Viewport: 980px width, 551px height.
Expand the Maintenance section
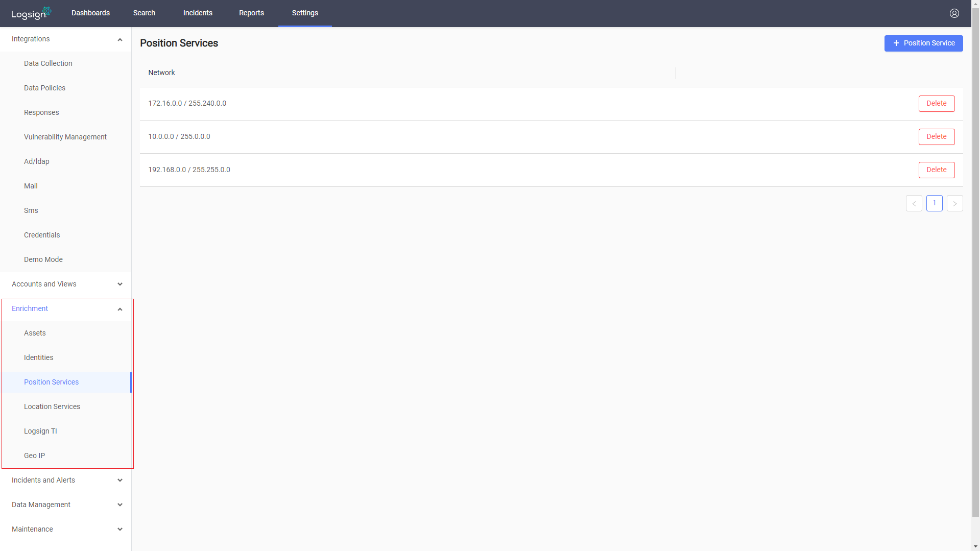tap(66, 530)
